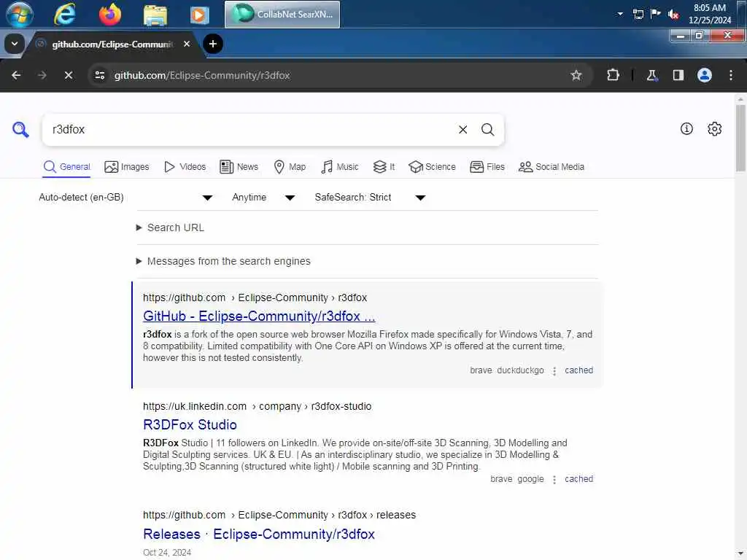The width and height of the screenshot is (747, 560).
Task: Open the Chrome Labs flask icon
Action: (x=651, y=75)
